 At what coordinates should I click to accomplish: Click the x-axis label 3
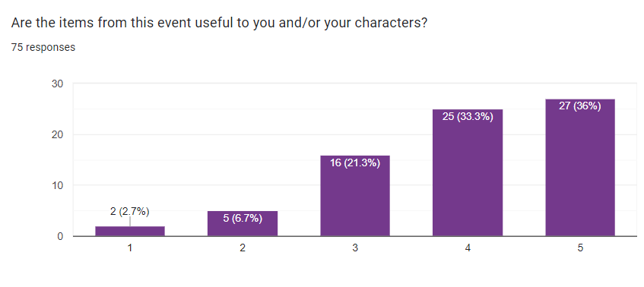pos(355,248)
